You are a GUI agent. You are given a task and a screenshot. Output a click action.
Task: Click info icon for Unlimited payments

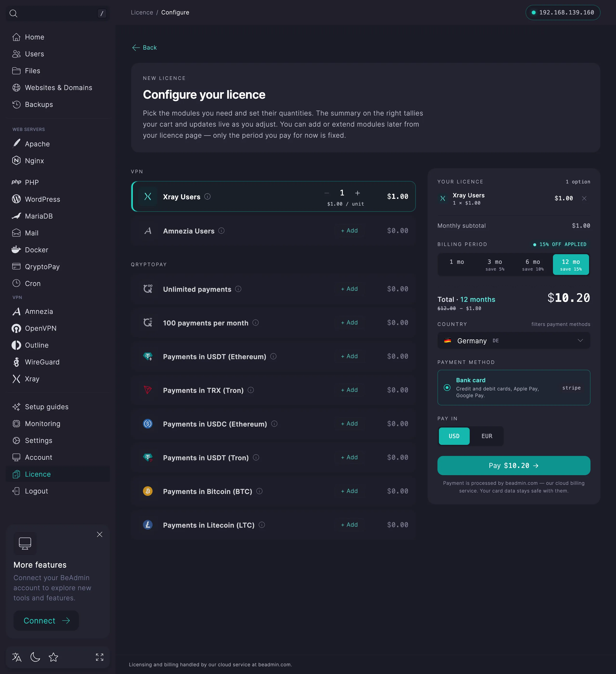[238, 289]
